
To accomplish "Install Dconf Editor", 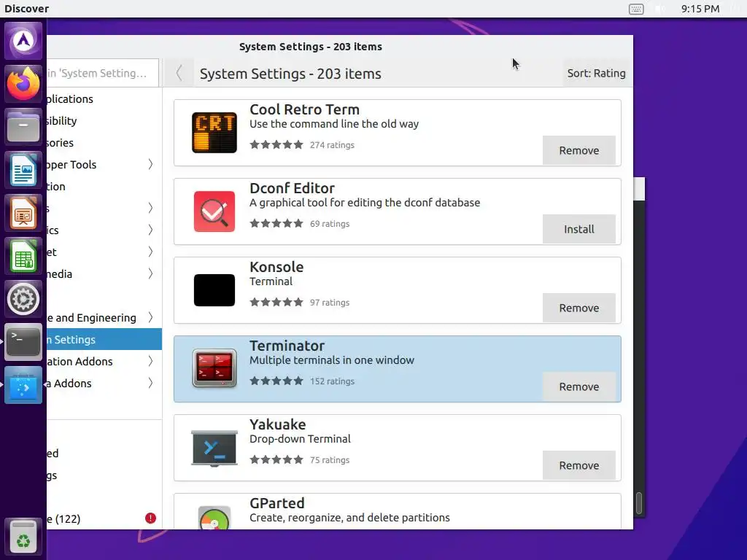I will pyautogui.click(x=578, y=229).
